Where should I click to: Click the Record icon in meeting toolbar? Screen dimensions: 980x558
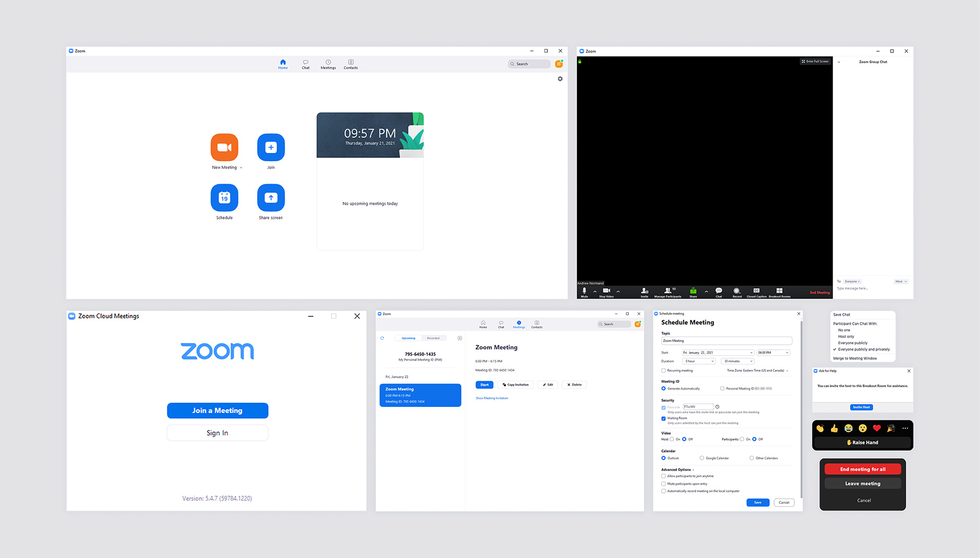pyautogui.click(x=737, y=292)
